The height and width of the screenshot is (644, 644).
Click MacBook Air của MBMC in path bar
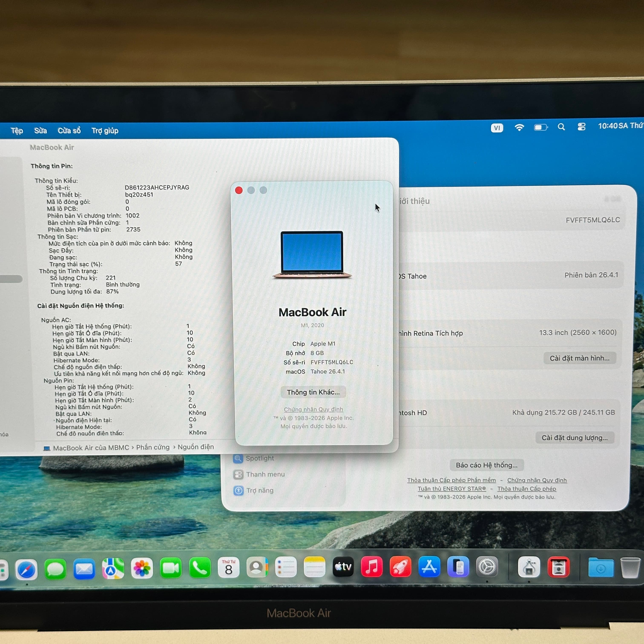click(x=86, y=448)
